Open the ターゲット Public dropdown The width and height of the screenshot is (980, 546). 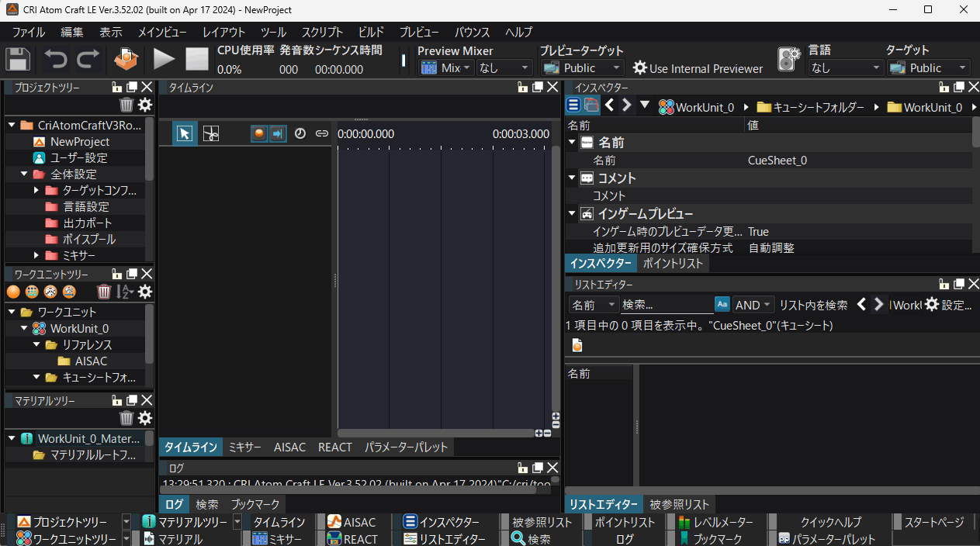pos(928,68)
